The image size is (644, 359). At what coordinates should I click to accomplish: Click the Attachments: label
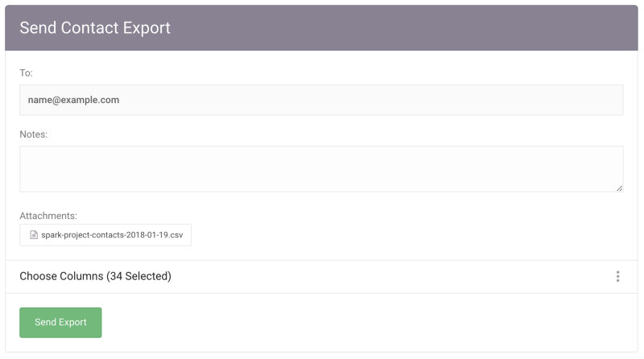(x=48, y=216)
